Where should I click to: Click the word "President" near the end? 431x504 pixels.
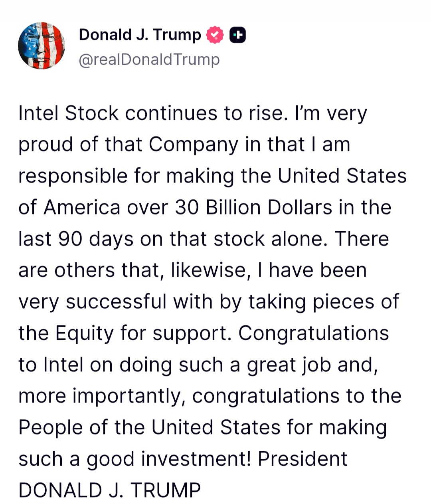(x=302, y=459)
